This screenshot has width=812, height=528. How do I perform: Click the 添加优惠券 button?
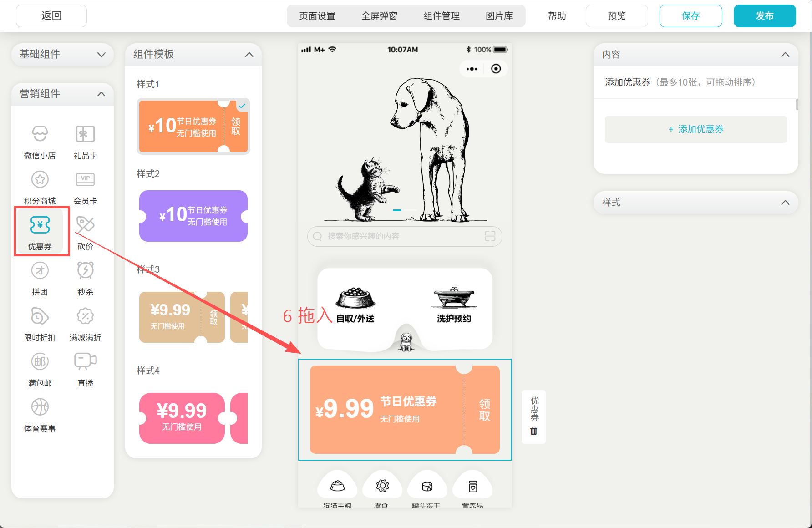(695, 129)
